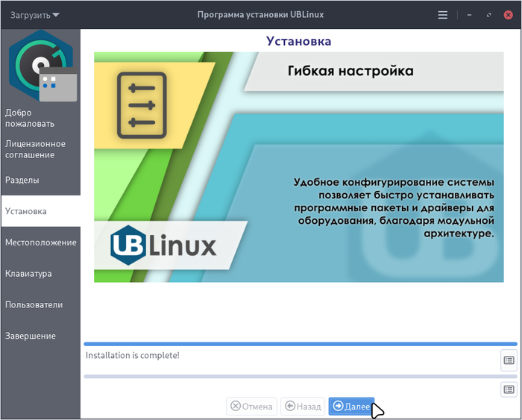Open the Пользователи step

(x=40, y=304)
